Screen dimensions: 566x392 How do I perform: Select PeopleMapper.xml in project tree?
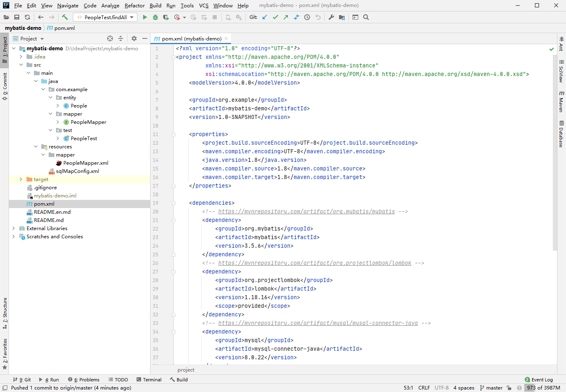(x=86, y=163)
